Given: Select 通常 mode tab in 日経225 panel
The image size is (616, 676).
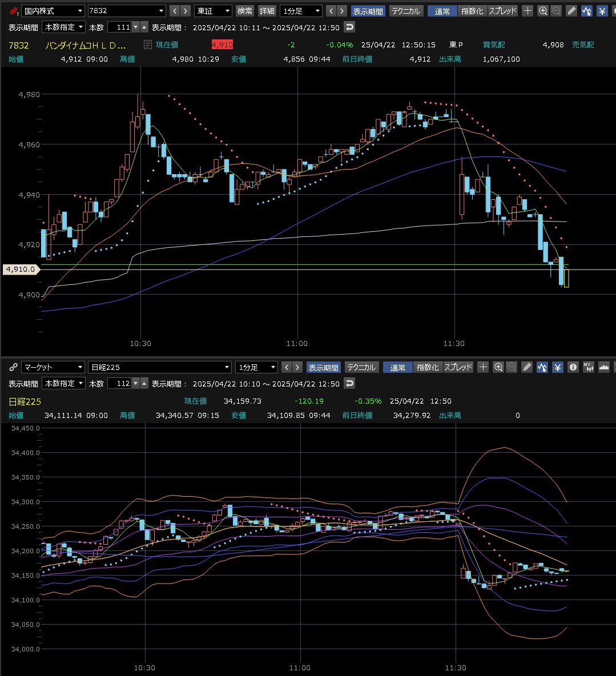Looking at the screenshot, I should coord(397,367).
